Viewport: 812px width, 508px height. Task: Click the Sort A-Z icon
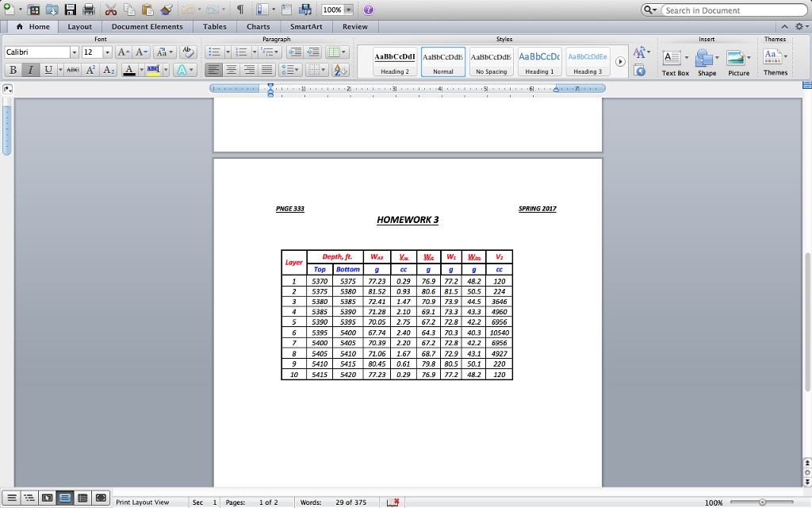(340, 70)
